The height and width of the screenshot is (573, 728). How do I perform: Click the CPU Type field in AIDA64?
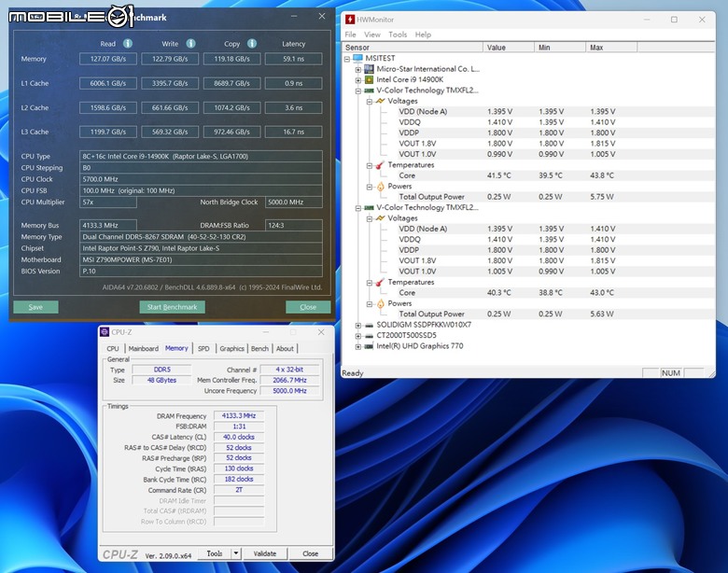(201, 157)
